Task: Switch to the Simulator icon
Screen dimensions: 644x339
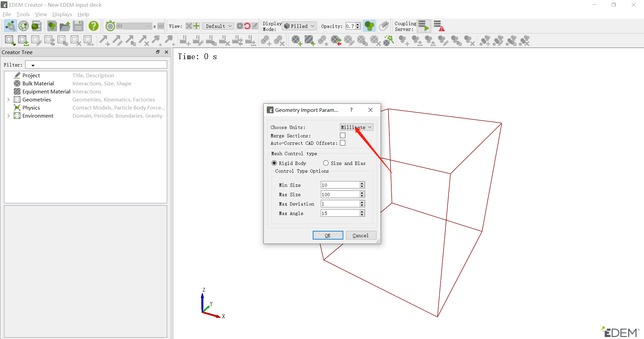Action: click(x=23, y=26)
